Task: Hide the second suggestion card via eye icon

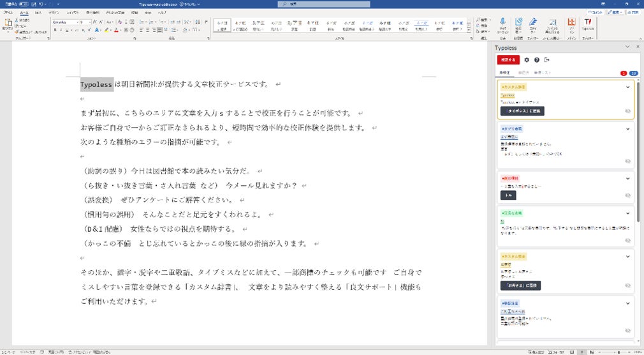Action: [x=627, y=162]
